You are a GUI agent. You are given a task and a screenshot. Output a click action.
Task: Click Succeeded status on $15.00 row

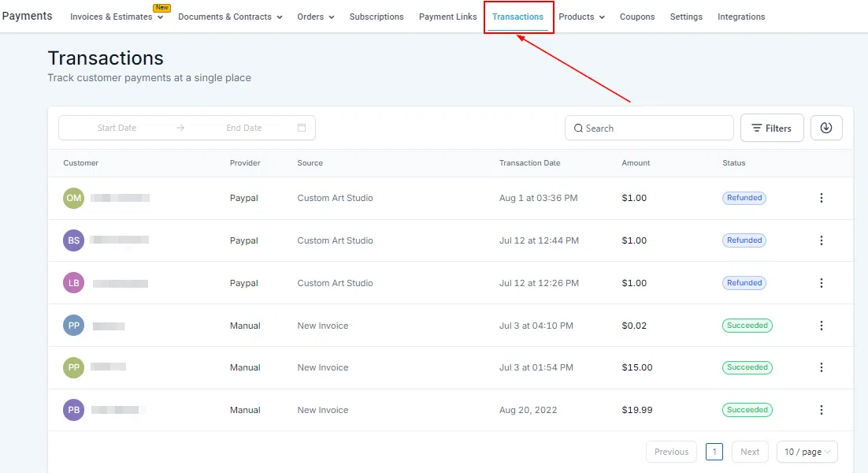[x=747, y=367]
